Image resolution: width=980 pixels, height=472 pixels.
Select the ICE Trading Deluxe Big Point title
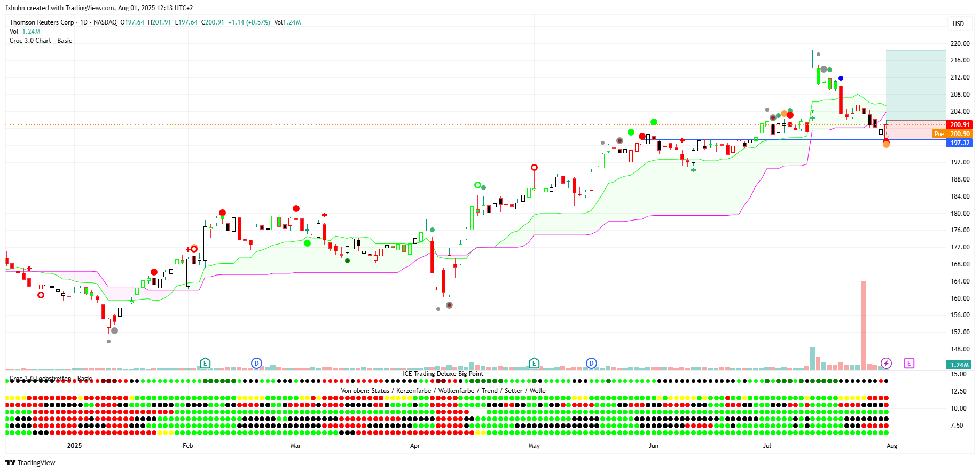(x=443, y=374)
